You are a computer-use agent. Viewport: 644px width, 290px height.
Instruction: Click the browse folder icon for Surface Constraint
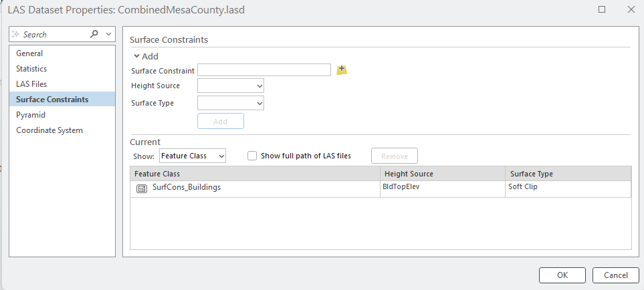(x=342, y=70)
